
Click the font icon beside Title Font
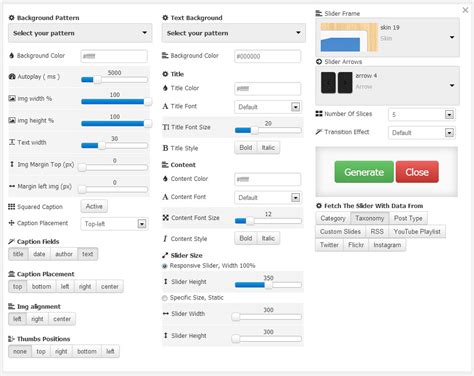click(165, 106)
